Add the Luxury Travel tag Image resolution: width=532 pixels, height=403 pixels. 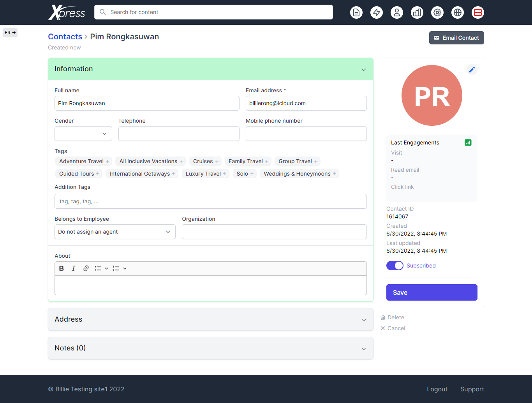206,174
